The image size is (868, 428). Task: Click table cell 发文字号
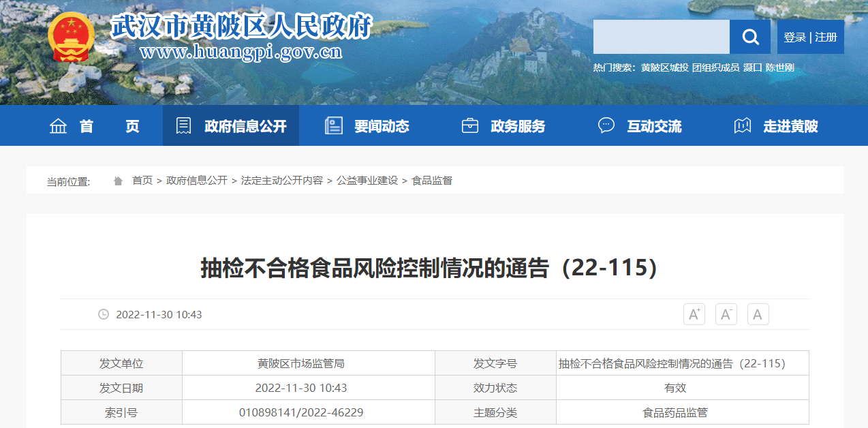coord(495,363)
